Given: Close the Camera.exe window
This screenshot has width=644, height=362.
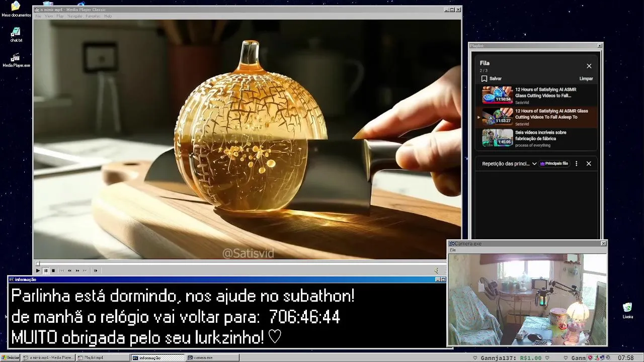Looking at the screenshot, I should 603,243.
